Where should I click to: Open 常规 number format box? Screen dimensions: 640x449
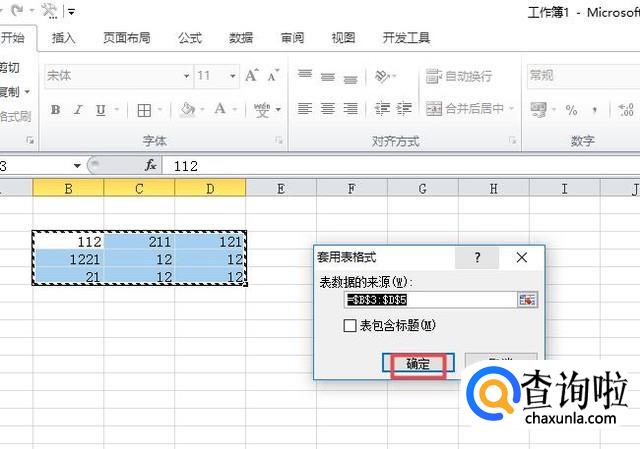pyautogui.click(x=583, y=76)
